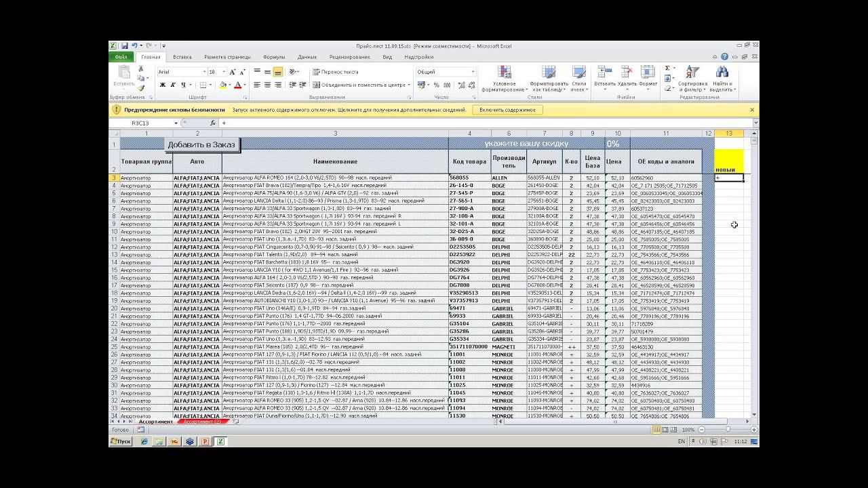Save the workbook using the floppy disk icon
868x488 pixels.
tap(125, 46)
